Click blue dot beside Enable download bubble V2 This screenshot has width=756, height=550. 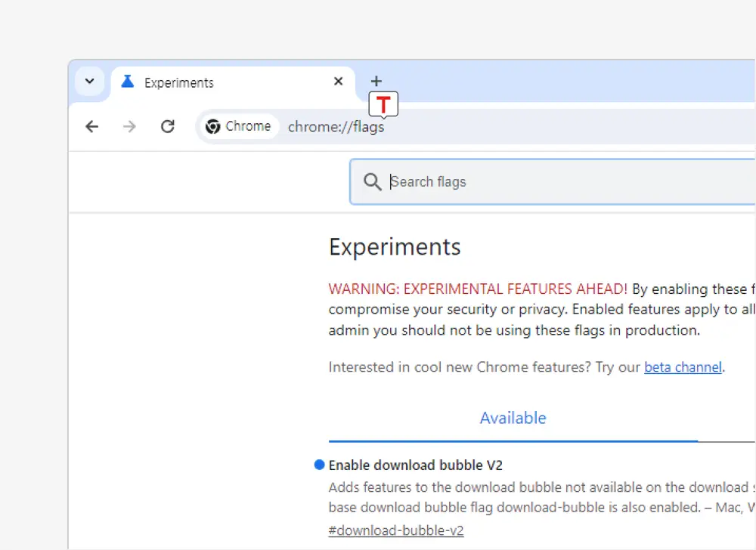319,465
